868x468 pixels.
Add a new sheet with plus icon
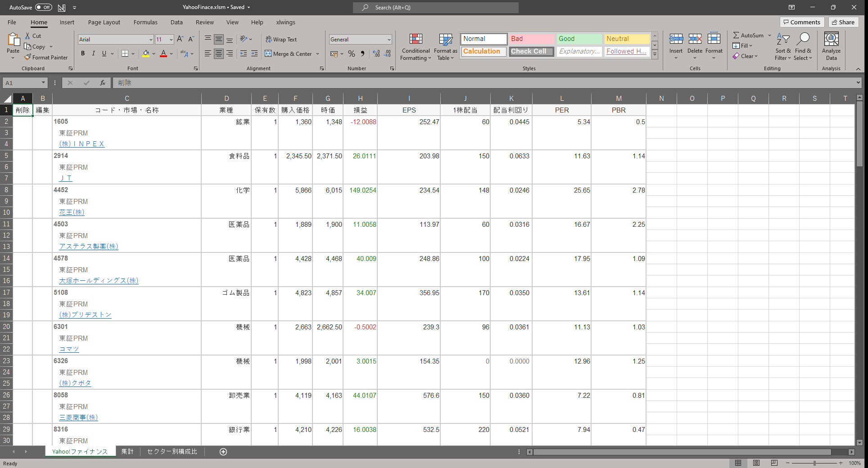tap(223, 452)
